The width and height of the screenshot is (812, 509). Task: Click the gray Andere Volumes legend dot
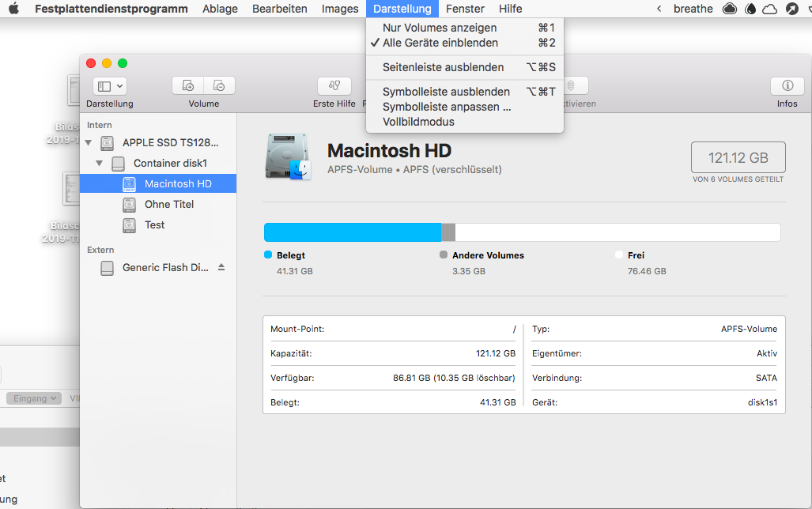coord(444,254)
